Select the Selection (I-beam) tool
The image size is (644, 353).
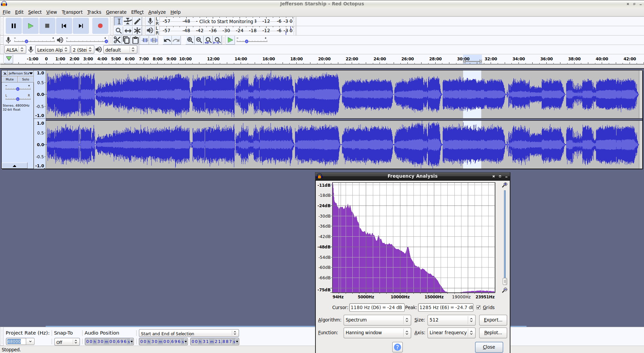click(119, 21)
